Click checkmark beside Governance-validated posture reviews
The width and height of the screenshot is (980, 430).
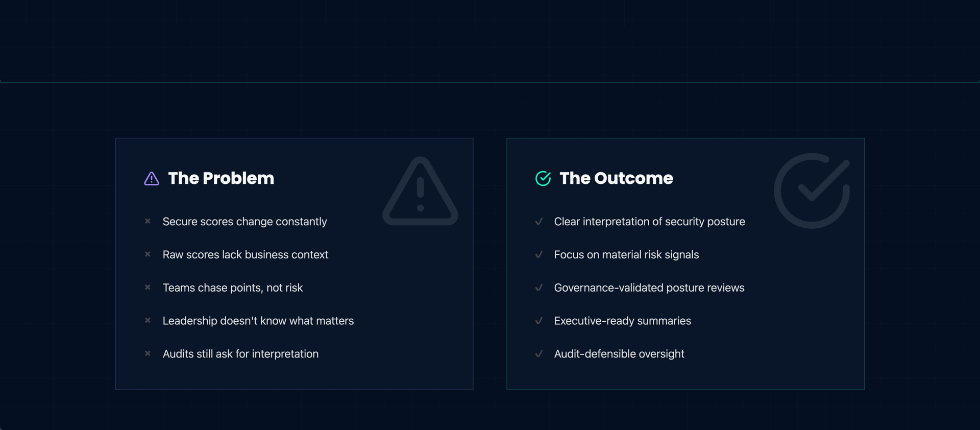point(539,288)
